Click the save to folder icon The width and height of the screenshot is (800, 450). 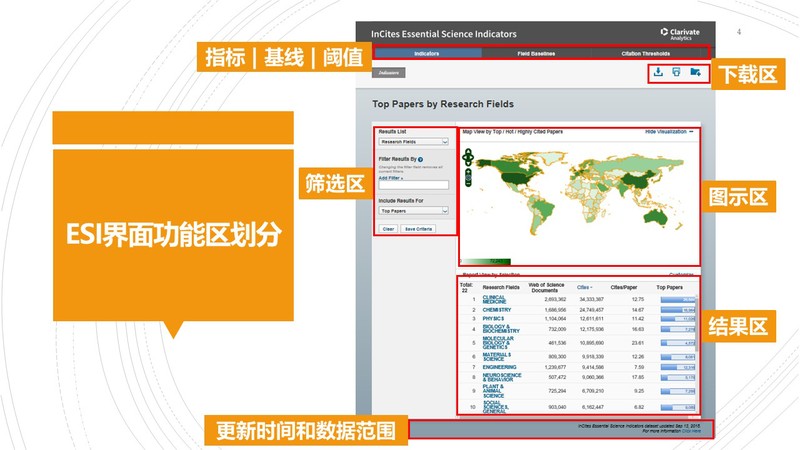(x=696, y=72)
